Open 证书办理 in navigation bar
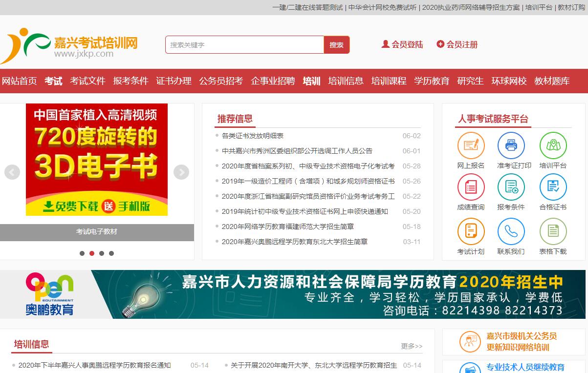This screenshot has width=588, height=373. pos(174,81)
